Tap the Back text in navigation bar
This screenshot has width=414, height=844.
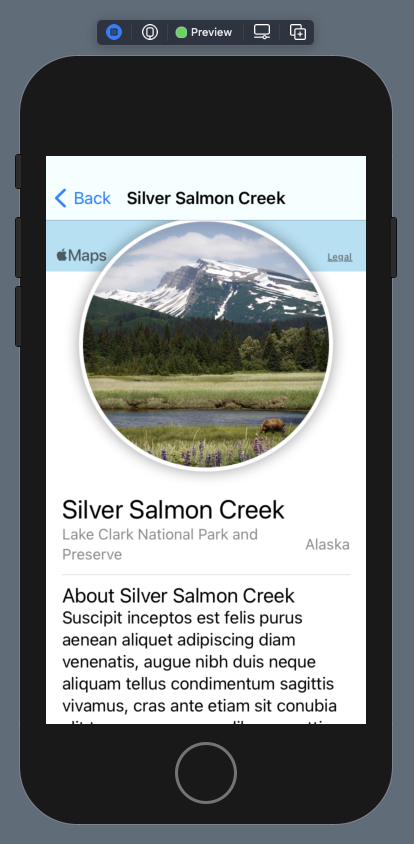(92, 198)
